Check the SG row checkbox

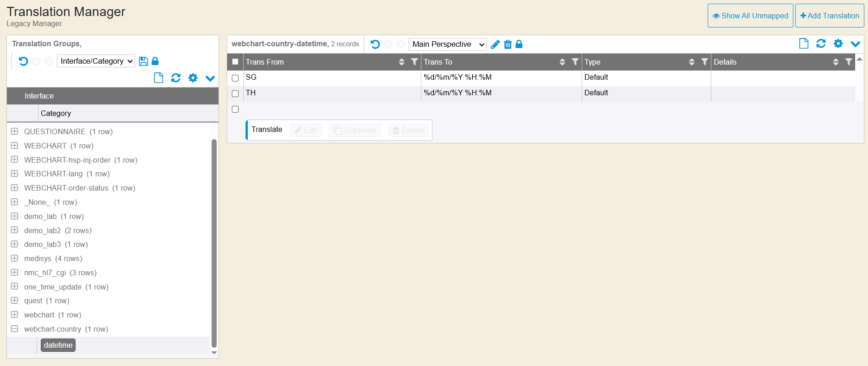pos(235,78)
